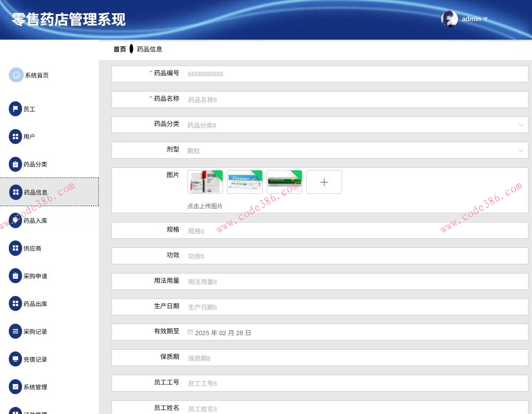Image resolution: width=532 pixels, height=414 pixels.
Task: Click the admin avatar picture
Action: click(x=450, y=19)
